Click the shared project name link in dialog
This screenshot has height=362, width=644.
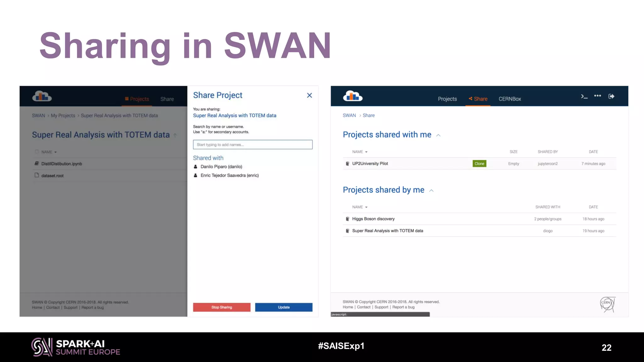[x=235, y=116]
